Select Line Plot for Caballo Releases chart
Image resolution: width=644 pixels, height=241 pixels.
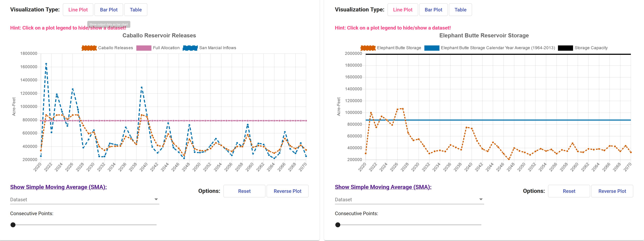point(78,10)
